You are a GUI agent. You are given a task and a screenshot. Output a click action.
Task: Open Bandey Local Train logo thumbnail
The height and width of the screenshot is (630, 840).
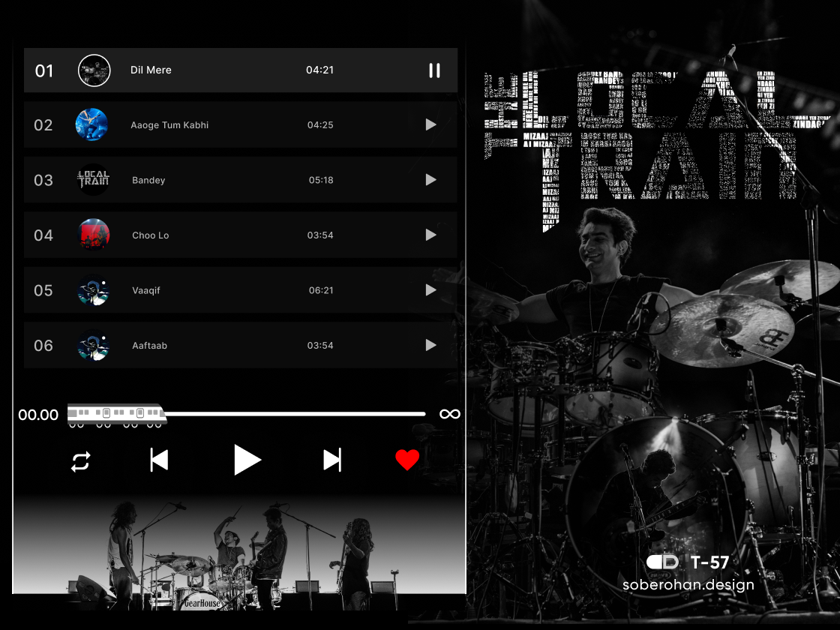93,179
